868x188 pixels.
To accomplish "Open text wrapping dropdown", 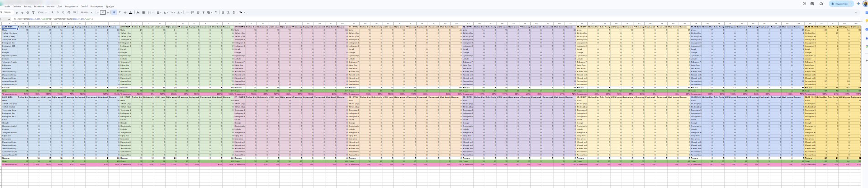I will click(173, 12).
